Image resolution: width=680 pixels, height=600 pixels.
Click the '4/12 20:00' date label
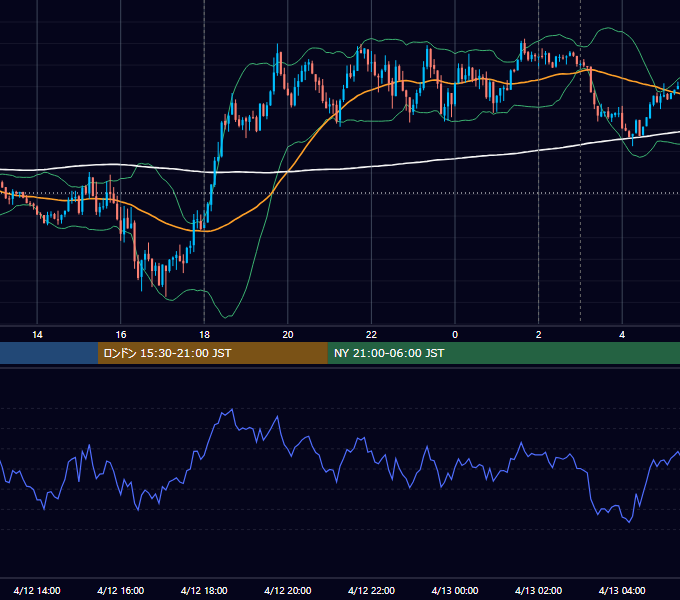(x=288, y=590)
